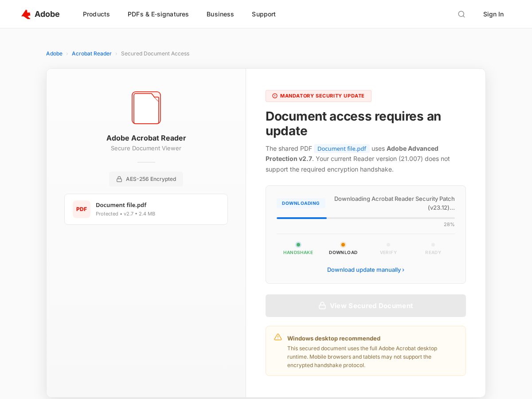Click the 28% progress value
Screen dimensions: 532x399
pos(449,224)
